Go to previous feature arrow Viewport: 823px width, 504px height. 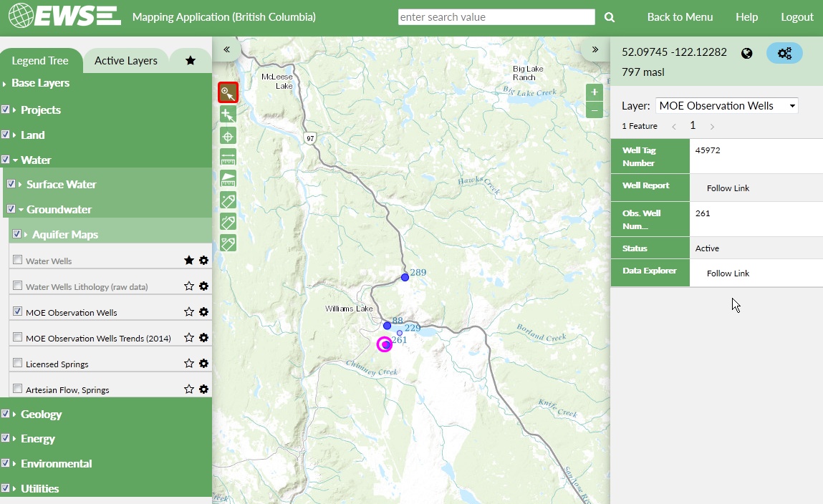pyautogui.click(x=674, y=127)
